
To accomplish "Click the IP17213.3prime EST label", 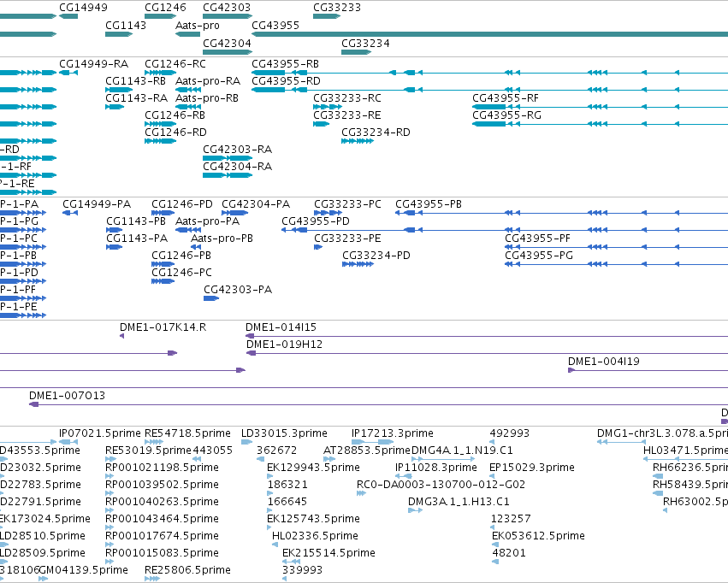I will (393, 433).
